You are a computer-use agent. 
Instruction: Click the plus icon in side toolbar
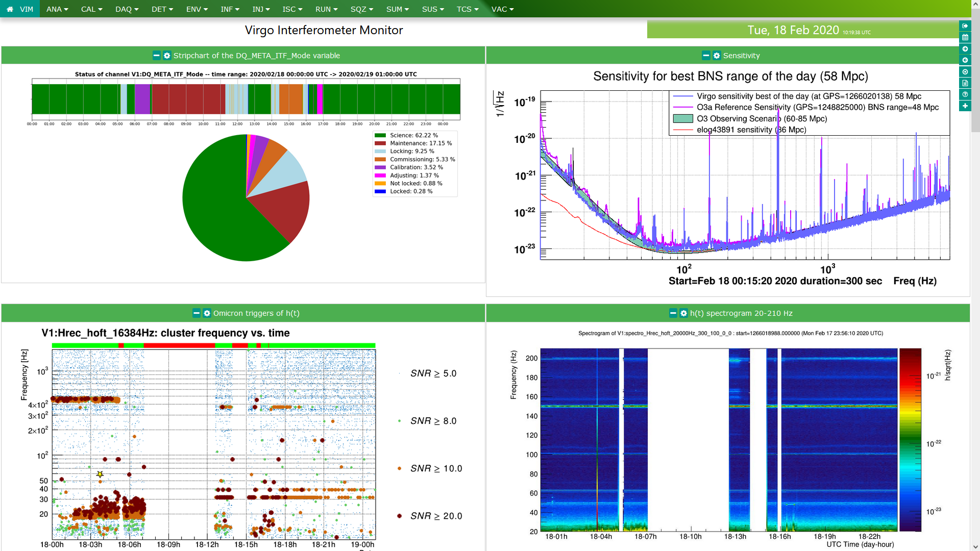[x=965, y=106]
